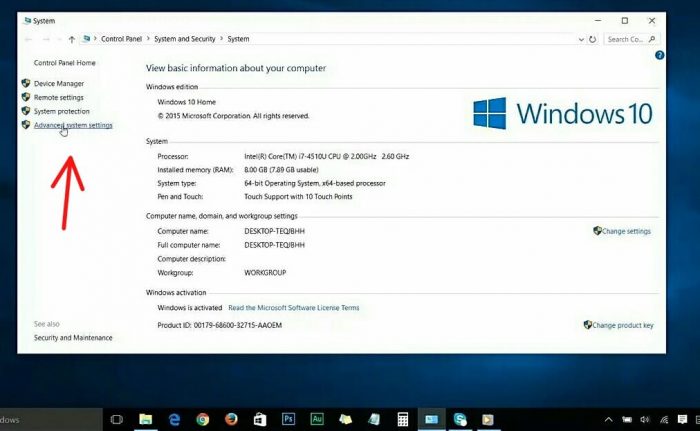Image resolution: width=700 pixels, height=431 pixels.
Task: Read the Microsoft Software License Terms
Action: (x=294, y=308)
